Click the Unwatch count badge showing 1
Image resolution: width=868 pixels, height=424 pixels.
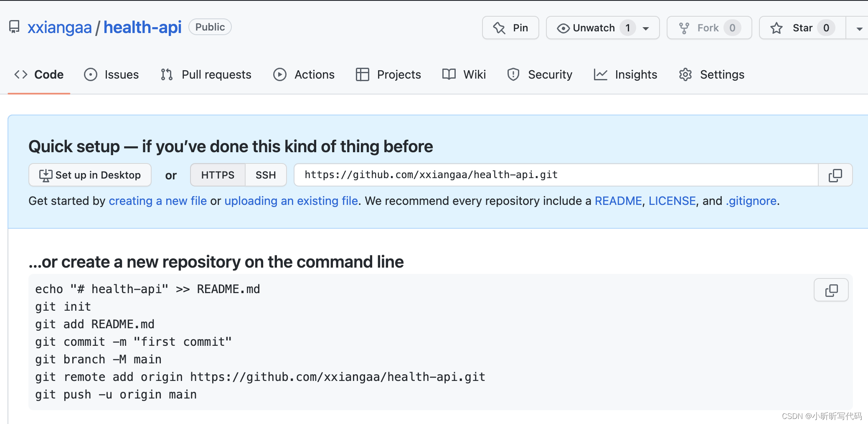[x=627, y=28]
